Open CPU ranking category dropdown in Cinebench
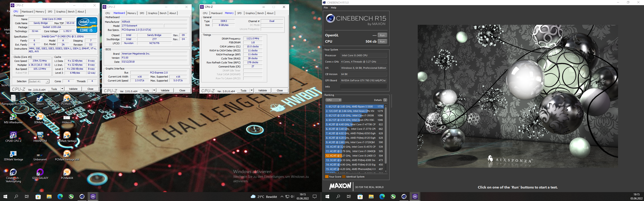Viewport: 644px width, 201px height. pos(333,100)
